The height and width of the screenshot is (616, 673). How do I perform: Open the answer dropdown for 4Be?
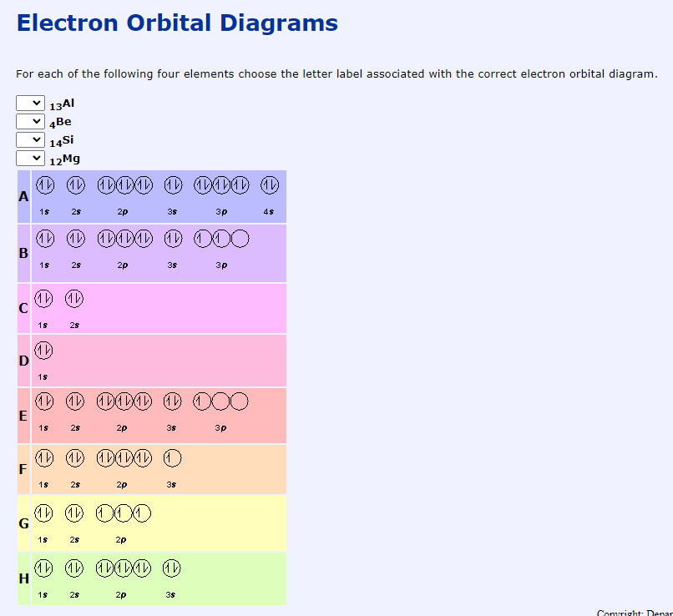point(30,121)
